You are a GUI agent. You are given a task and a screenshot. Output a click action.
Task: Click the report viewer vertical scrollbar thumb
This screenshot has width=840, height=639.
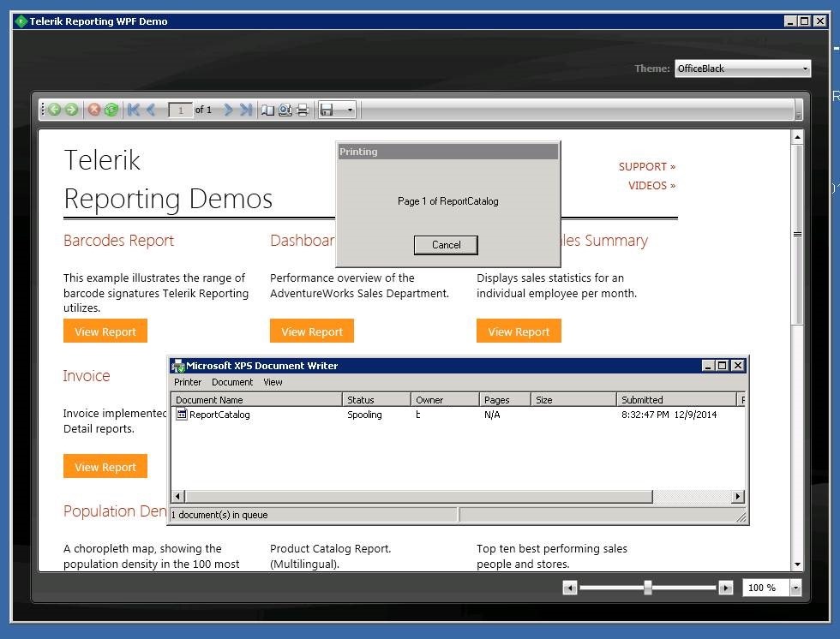click(x=798, y=235)
